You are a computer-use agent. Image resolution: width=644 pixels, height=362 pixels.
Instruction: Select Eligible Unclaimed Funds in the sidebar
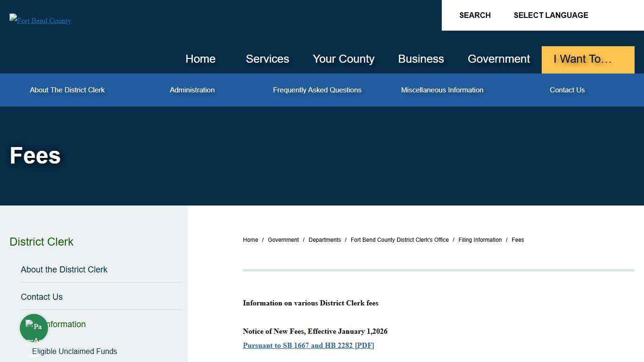pyautogui.click(x=74, y=351)
